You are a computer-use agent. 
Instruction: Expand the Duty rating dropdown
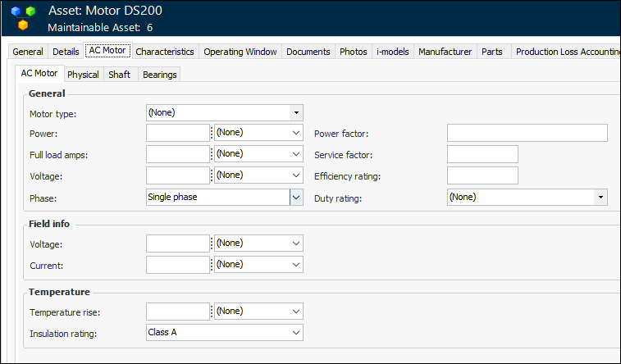click(600, 197)
